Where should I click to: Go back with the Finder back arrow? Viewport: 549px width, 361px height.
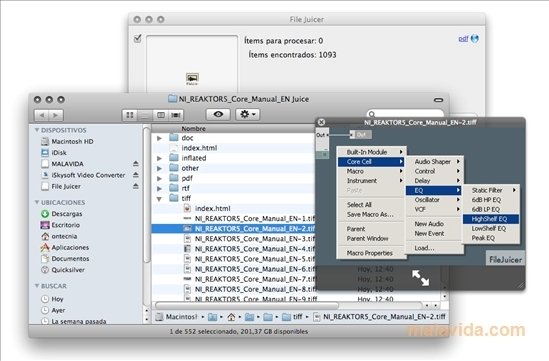(x=42, y=115)
